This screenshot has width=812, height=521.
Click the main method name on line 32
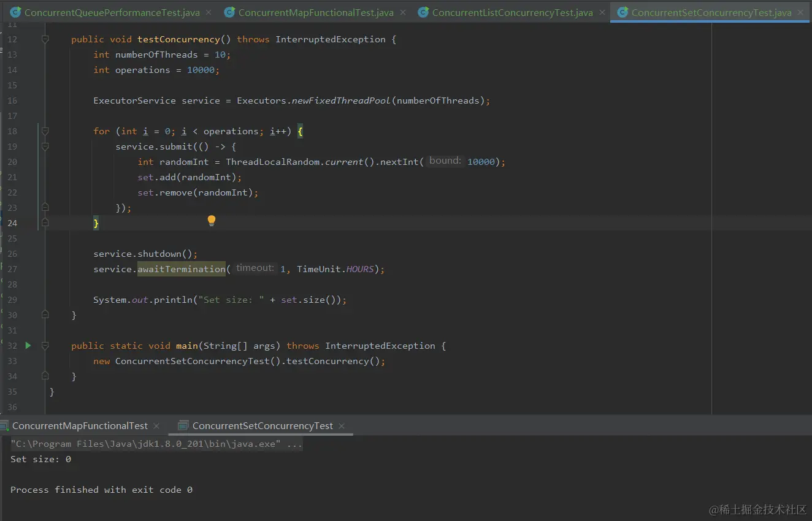click(187, 346)
